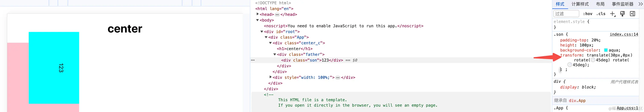644x112 pixels.
Task: Add a new style rule with plus icon
Action: point(612,14)
